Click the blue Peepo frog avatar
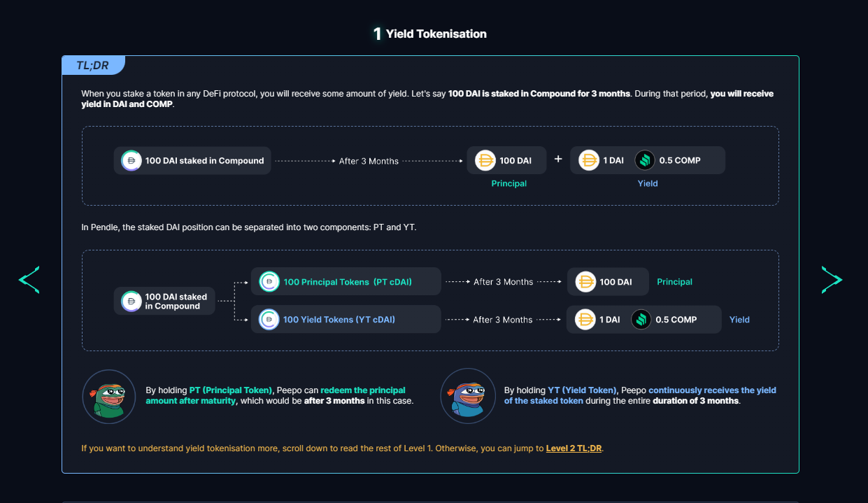 467,397
